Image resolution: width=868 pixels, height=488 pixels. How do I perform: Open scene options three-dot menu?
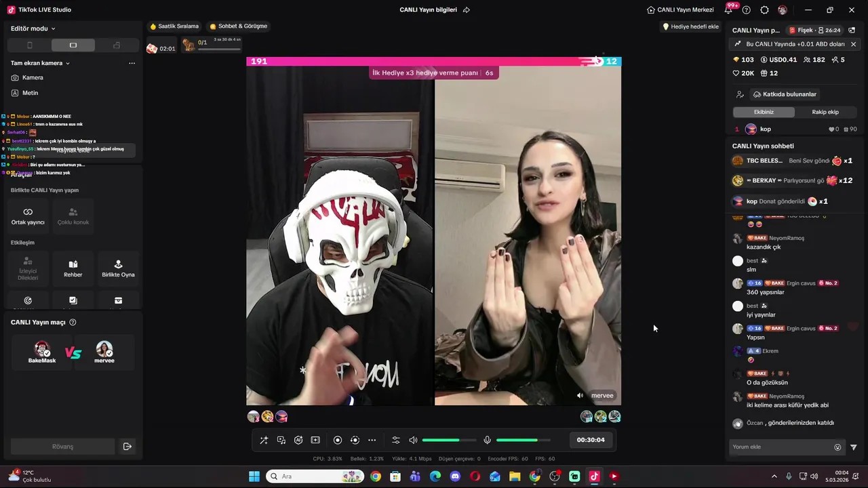click(x=132, y=63)
